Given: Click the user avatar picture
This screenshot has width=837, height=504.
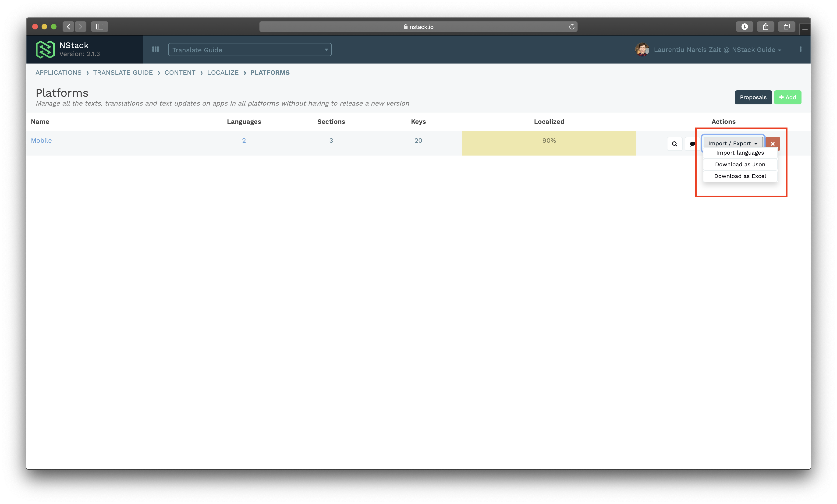Looking at the screenshot, I should coord(642,50).
